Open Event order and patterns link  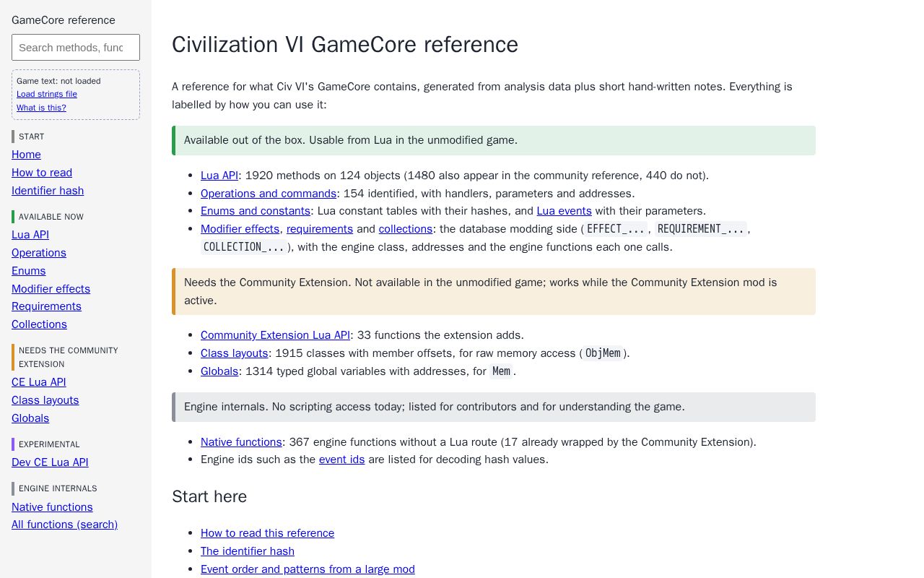pyautogui.click(x=308, y=569)
